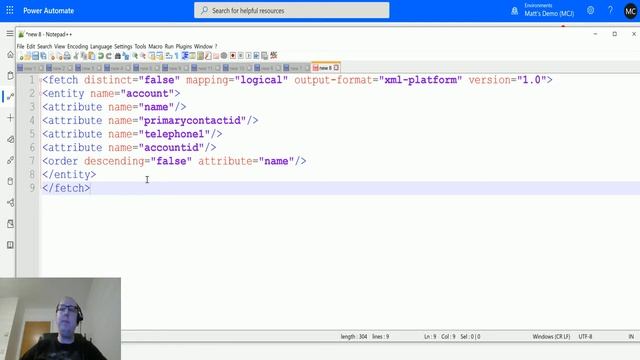Click the closing '</fetch>' tag text
Image resolution: width=640 pixels, height=360 pixels.
pos(66,188)
